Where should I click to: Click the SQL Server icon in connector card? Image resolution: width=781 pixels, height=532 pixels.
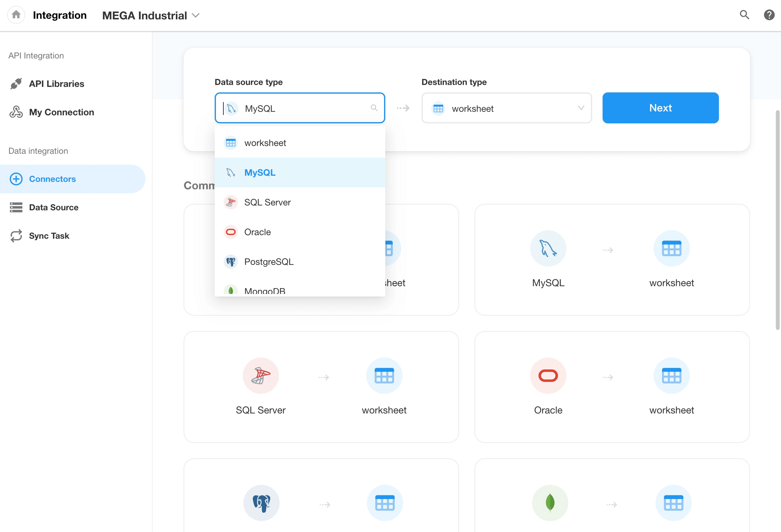[x=261, y=375]
